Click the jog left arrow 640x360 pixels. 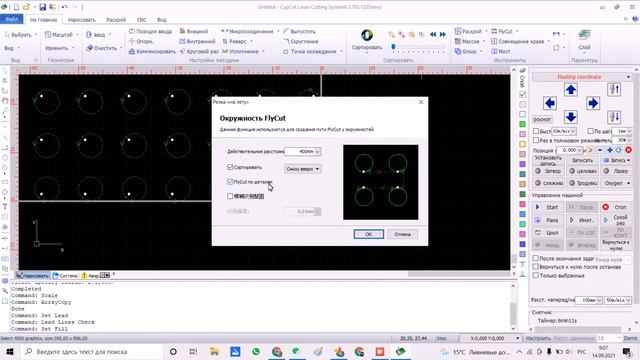pos(550,103)
